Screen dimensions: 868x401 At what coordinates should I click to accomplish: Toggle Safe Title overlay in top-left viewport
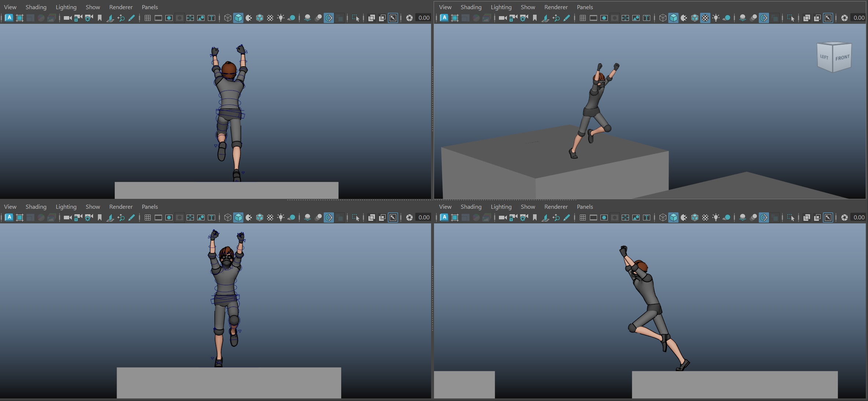point(212,18)
